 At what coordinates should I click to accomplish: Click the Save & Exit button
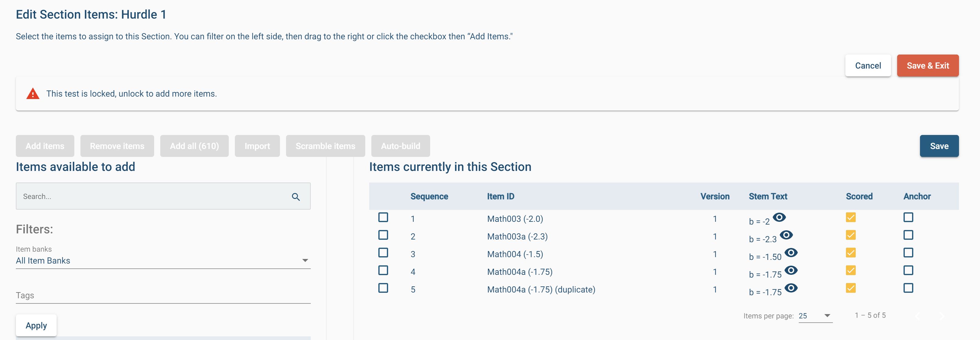point(928,66)
